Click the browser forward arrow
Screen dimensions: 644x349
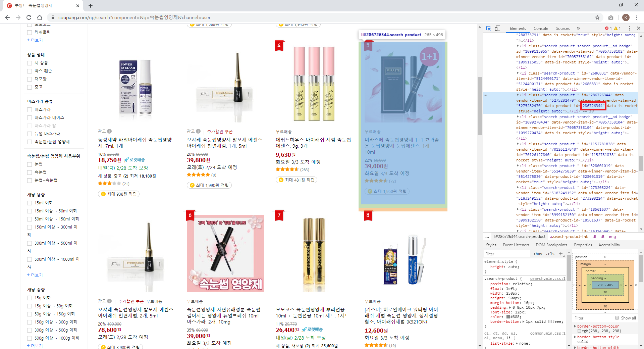coord(18,17)
